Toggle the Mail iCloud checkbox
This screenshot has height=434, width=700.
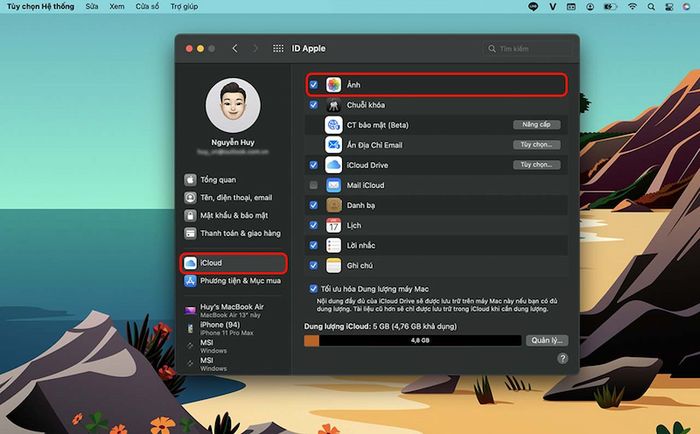click(314, 185)
